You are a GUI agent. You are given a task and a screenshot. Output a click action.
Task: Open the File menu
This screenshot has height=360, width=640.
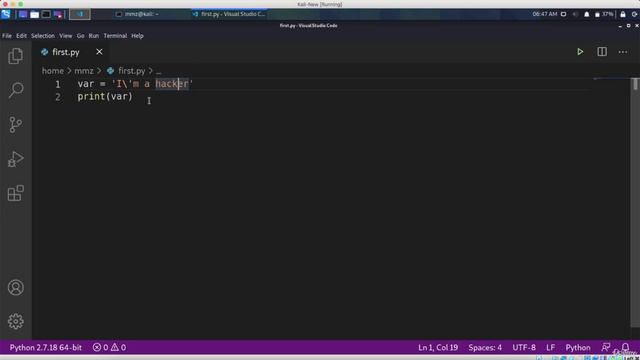pyautogui.click(x=7, y=36)
